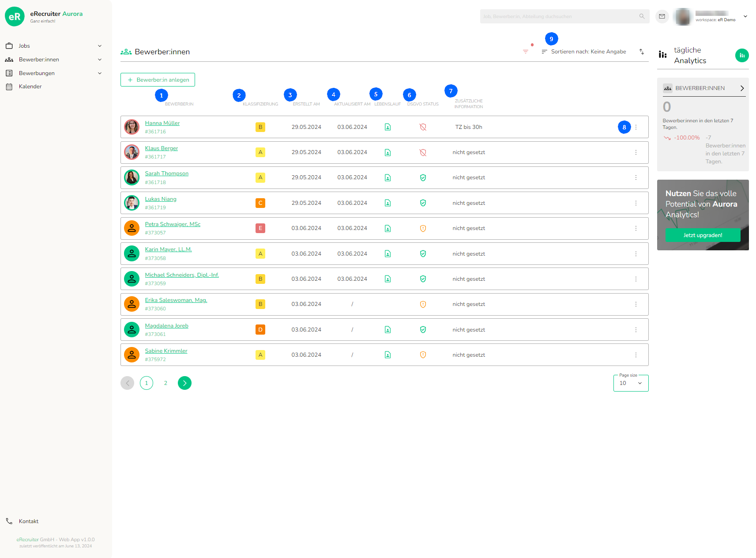Open the filter icon beside sorting
Viewport: 756px width, 558px height.
(x=526, y=52)
